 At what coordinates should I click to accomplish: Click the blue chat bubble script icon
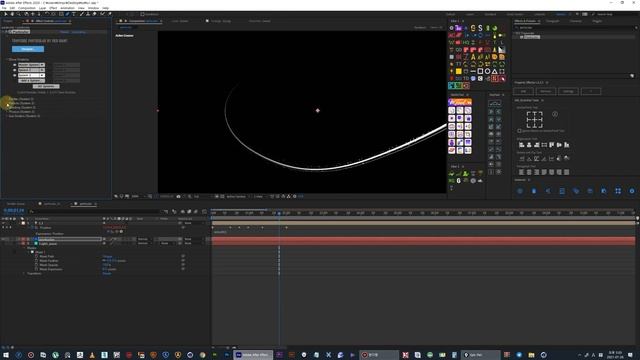click(473, 78)
